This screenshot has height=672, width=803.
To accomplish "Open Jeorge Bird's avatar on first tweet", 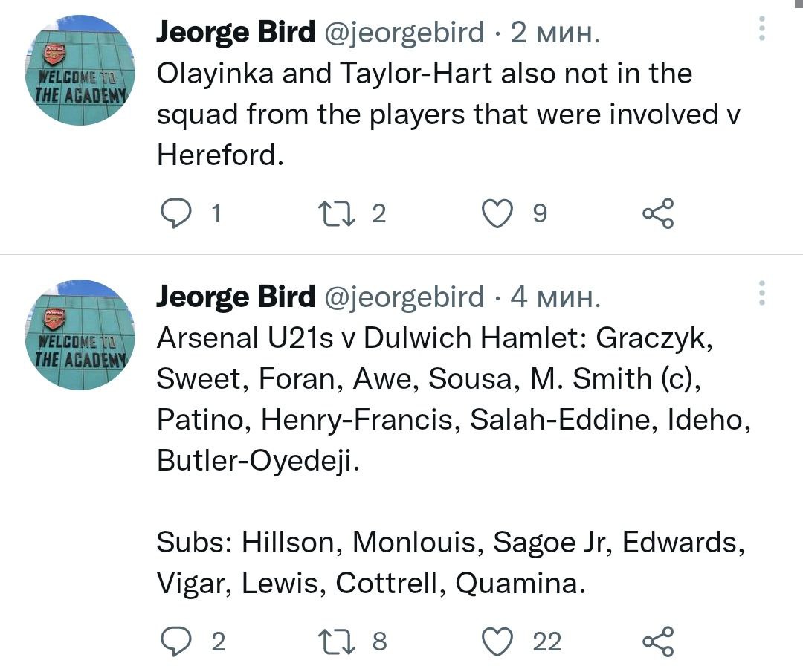I will click(79, 70).
